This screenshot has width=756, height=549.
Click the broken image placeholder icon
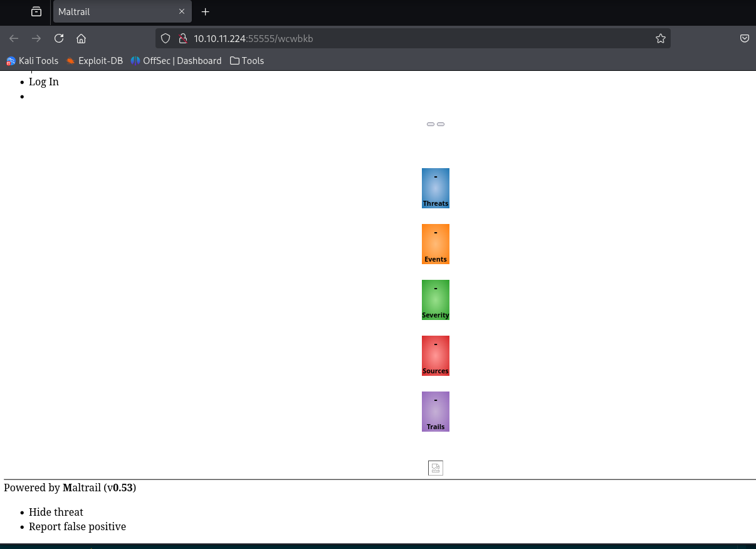coord(435,468)
